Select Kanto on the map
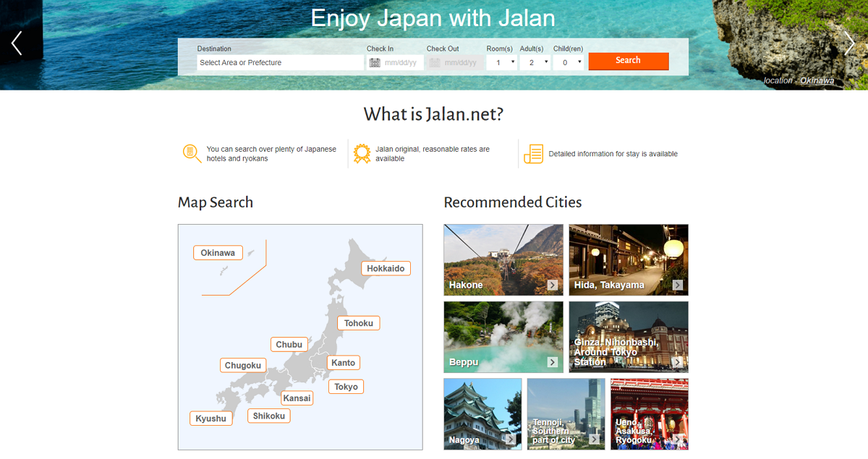This screenshot has height=459, width=868. coord(344,363)
